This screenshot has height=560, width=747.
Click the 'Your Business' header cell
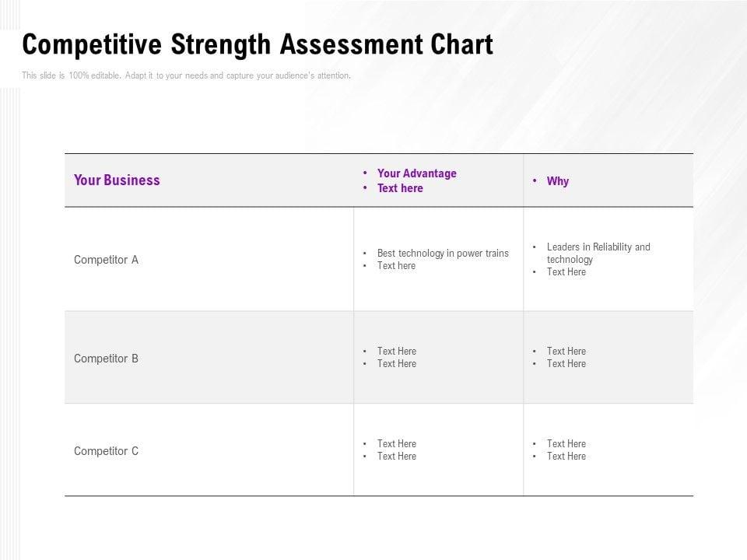[x=117, y=180]
